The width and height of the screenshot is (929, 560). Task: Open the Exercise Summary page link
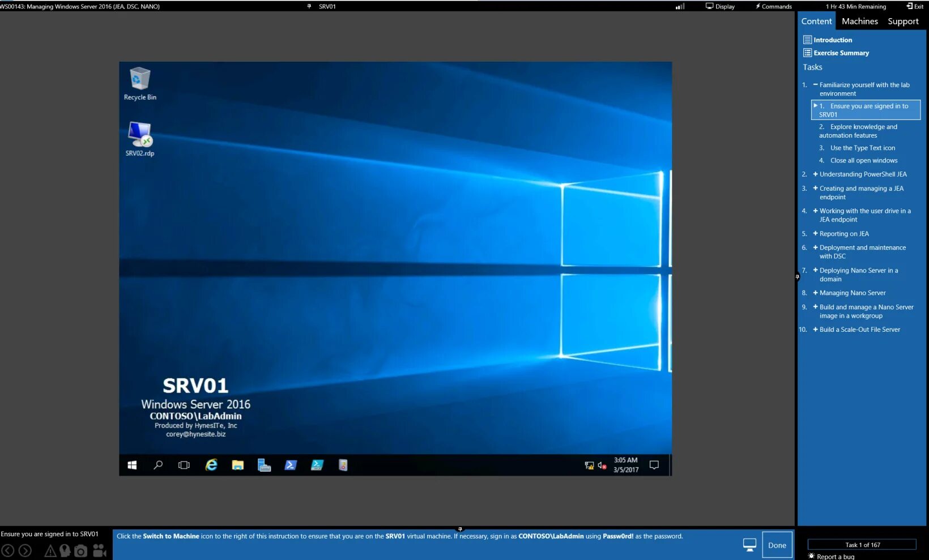(x=841, y=53)
